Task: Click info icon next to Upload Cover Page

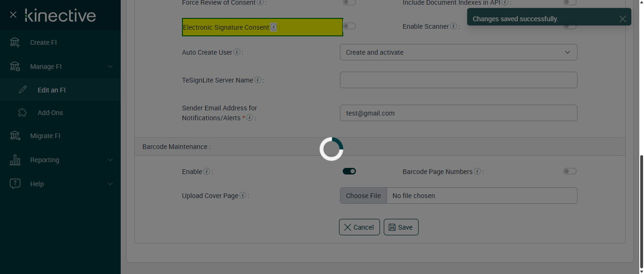Action: (x=243, y=195)
